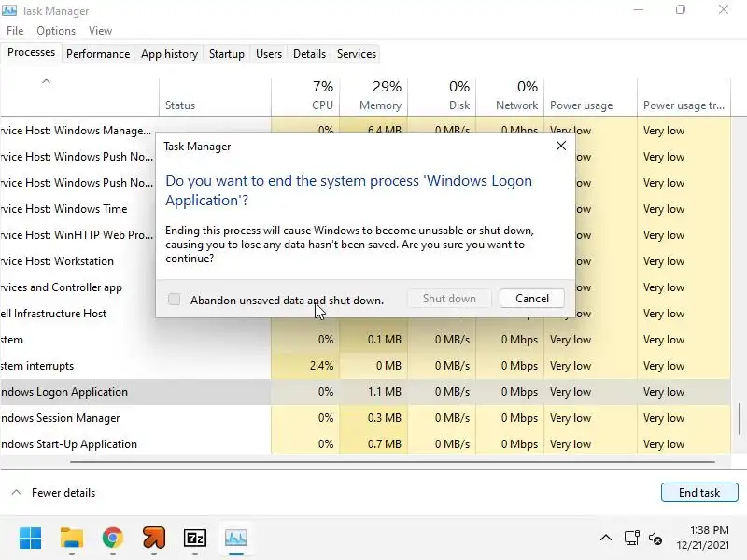Viewport: 747px width, 560px height.
Task: Switch to the Startup tab
Action: tap(226, 54)
